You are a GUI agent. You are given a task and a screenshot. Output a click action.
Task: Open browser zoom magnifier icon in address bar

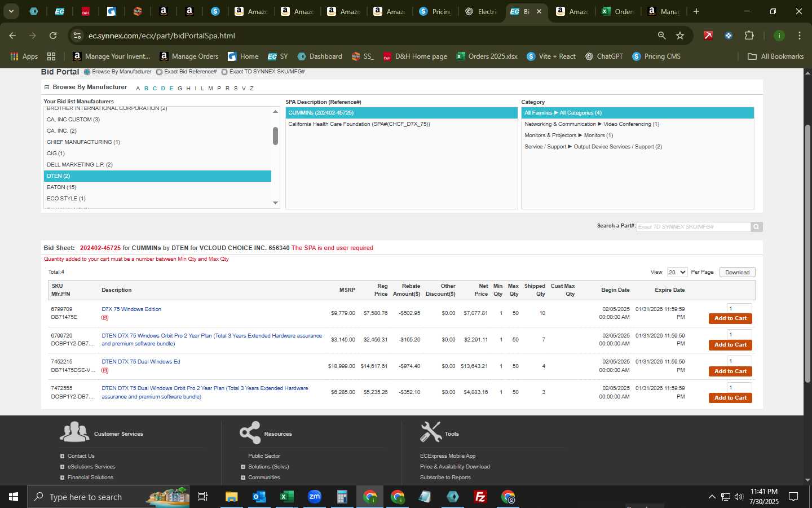coord(661,36)
